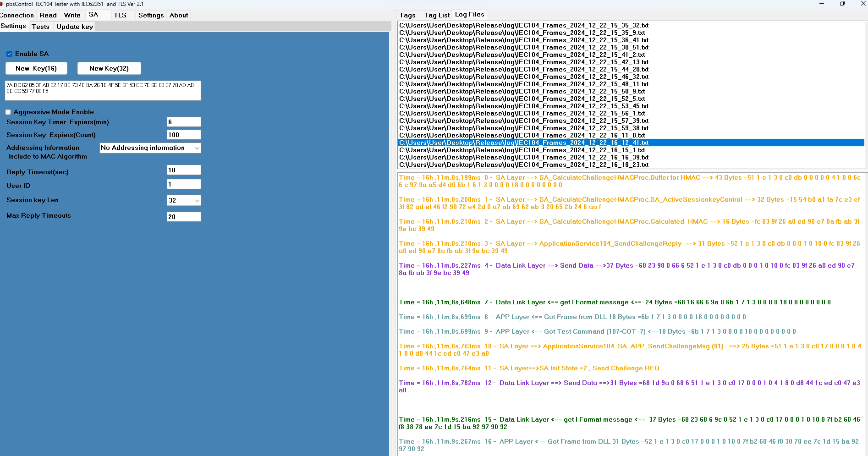Screen dimensions: 868x456
Task: Click the hex session key text box
Action: tap(103, 90)
